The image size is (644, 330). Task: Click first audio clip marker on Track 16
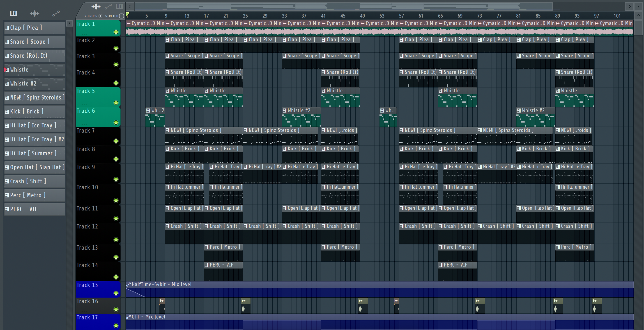(162, 301)
